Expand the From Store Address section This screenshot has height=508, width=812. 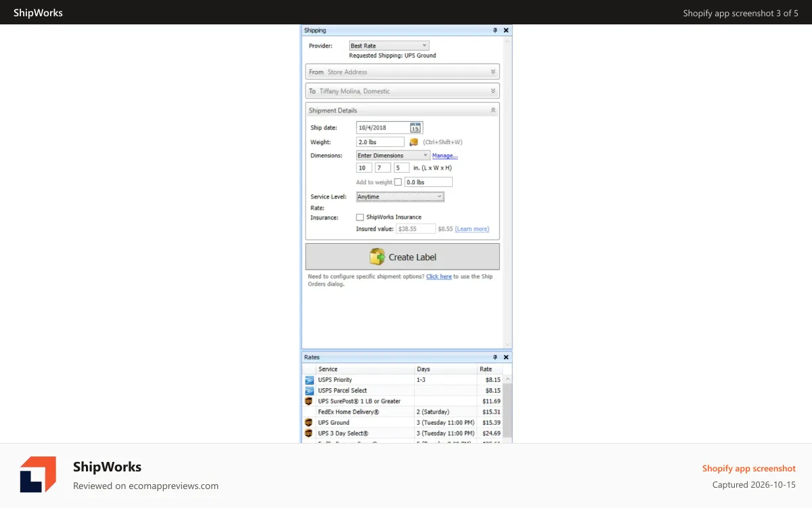click(403, 72)
